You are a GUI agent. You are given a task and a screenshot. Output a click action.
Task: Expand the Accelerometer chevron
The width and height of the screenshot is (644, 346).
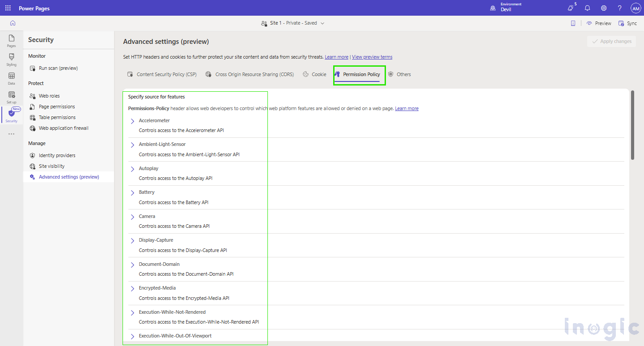(x=132, y=121)
